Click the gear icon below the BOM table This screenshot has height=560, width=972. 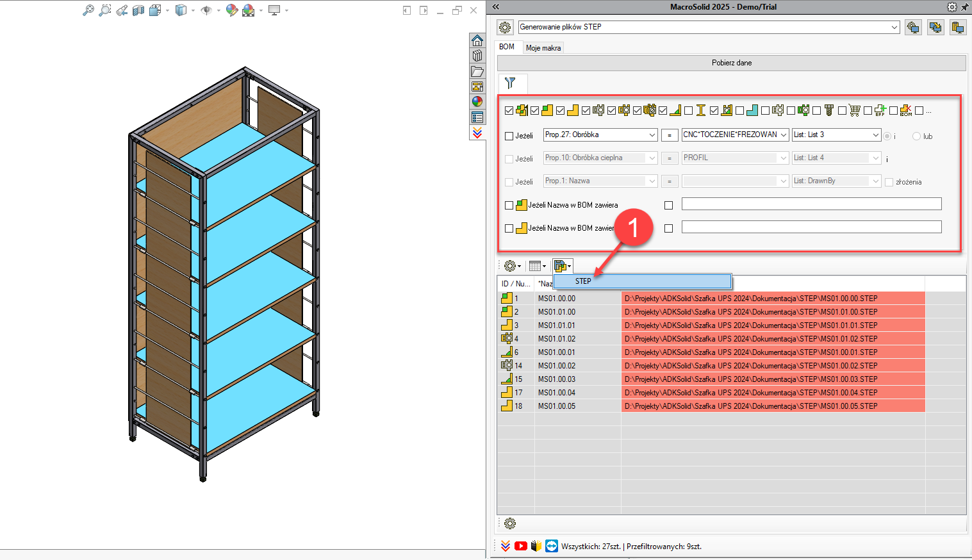tap(510, 523)
